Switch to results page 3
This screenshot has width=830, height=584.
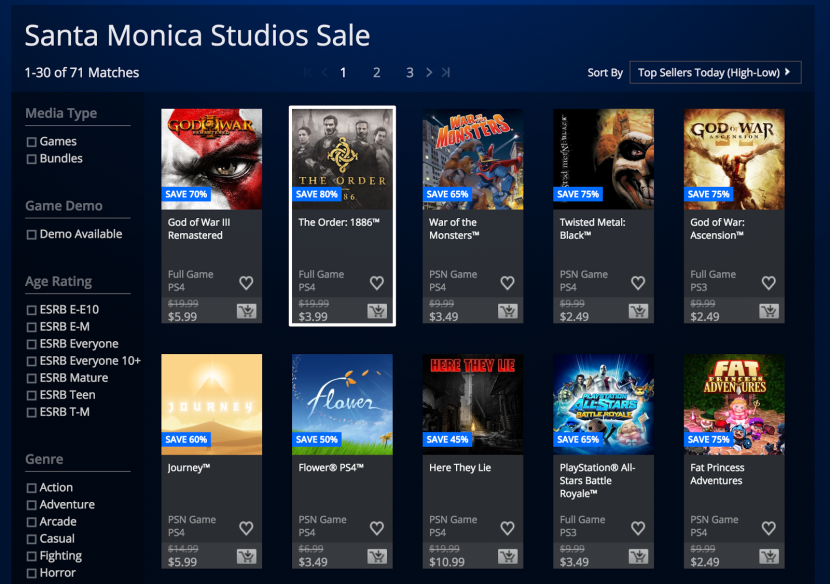pos(410,72)
